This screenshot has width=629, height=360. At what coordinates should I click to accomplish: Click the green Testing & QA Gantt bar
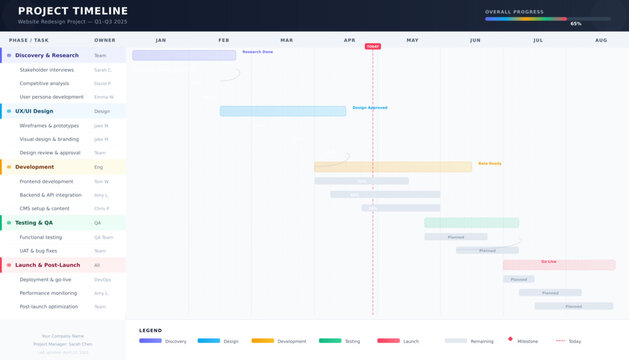click(x=472, y=223)
